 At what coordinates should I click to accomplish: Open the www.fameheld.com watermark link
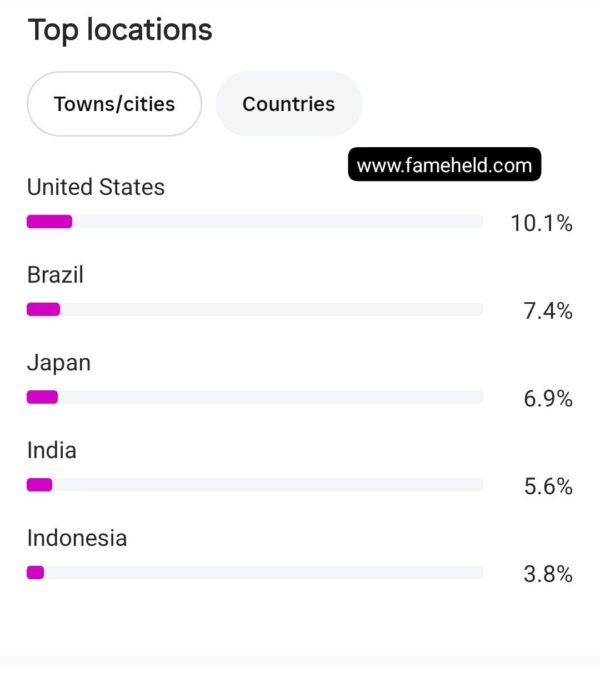[444, 165]
